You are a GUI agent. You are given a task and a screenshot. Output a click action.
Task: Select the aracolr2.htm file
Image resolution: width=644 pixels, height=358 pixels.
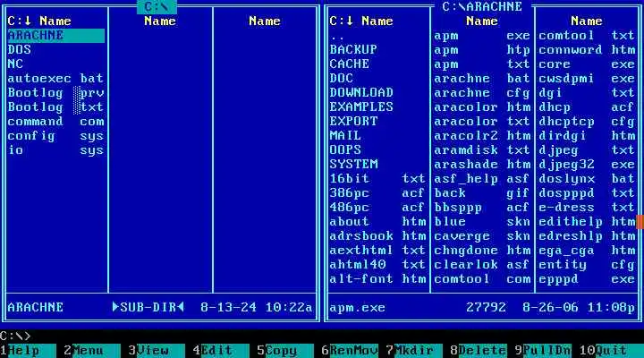coord(482,136)
